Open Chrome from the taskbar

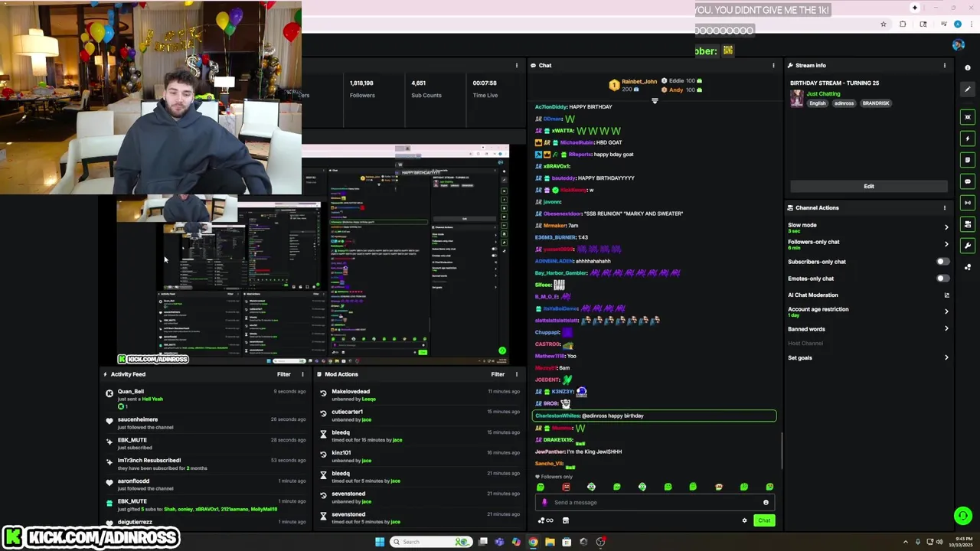533,542
